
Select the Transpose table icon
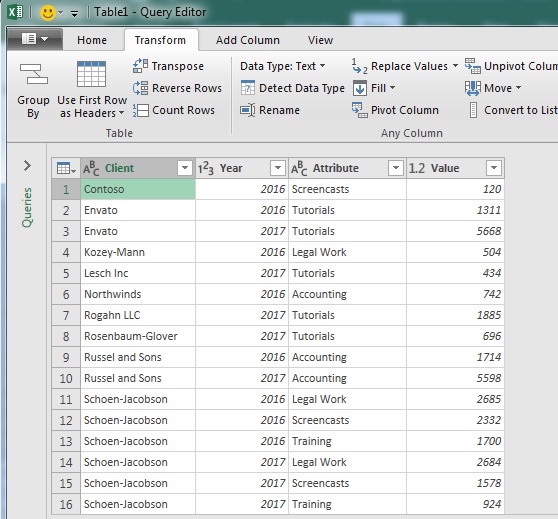(x=140, y=66)
